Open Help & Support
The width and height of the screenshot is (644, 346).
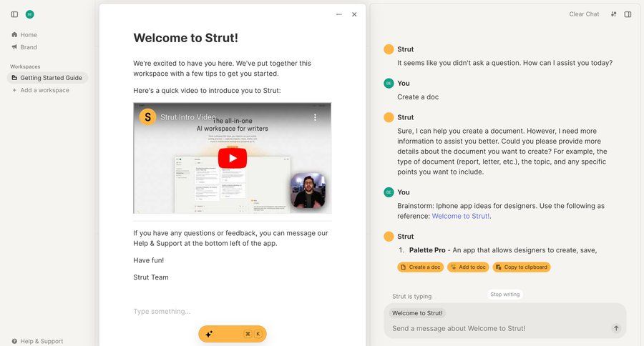coord(37,341)
